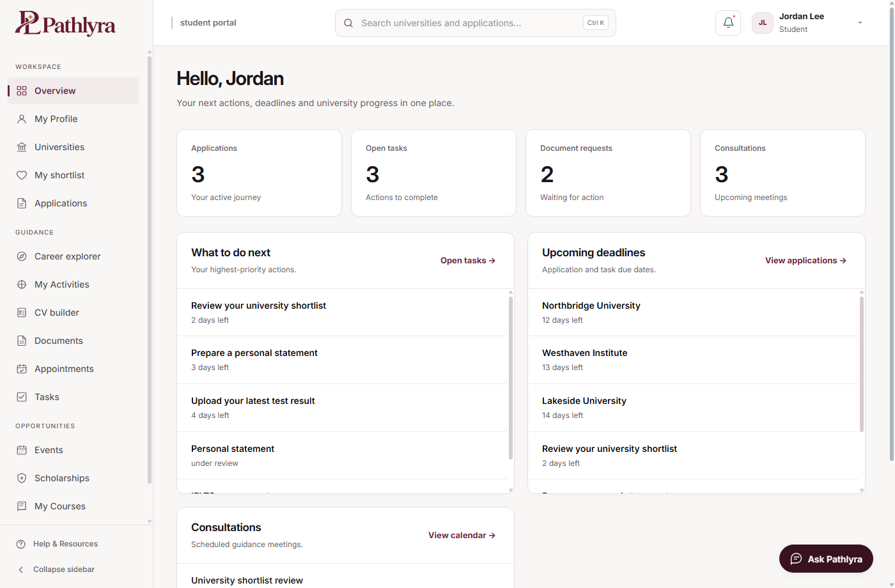Open Tasks in the sidebar

click(x=74, y=397)
